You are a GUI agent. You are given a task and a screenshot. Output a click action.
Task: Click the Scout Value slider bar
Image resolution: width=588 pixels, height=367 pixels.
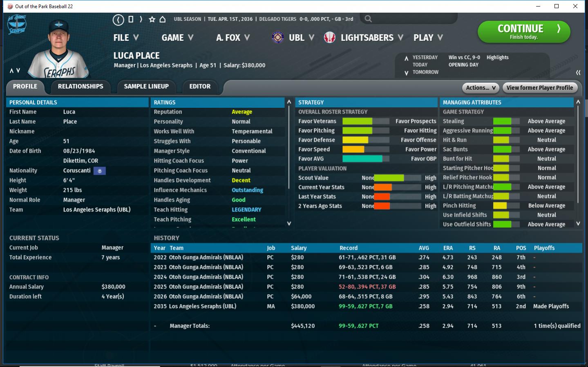398,178
